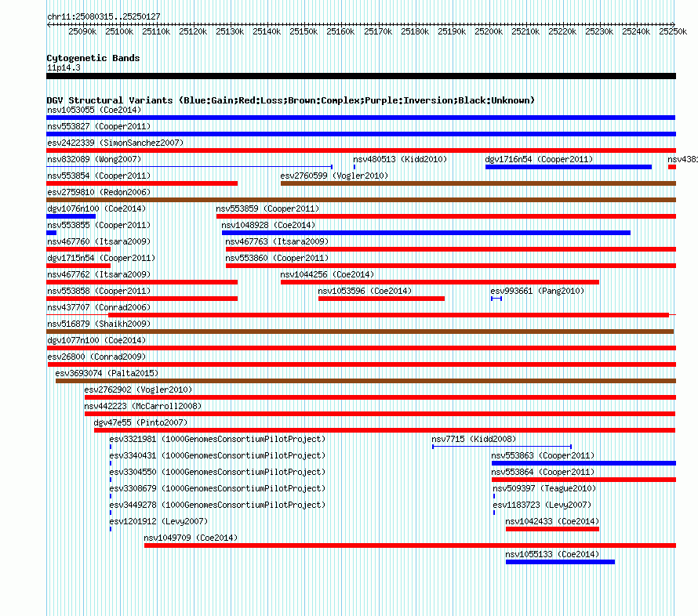The height and width of the screenshot is (616, 698).
Task: Click nsv832089 (Wong2007) label
Action: coord(94,159)
